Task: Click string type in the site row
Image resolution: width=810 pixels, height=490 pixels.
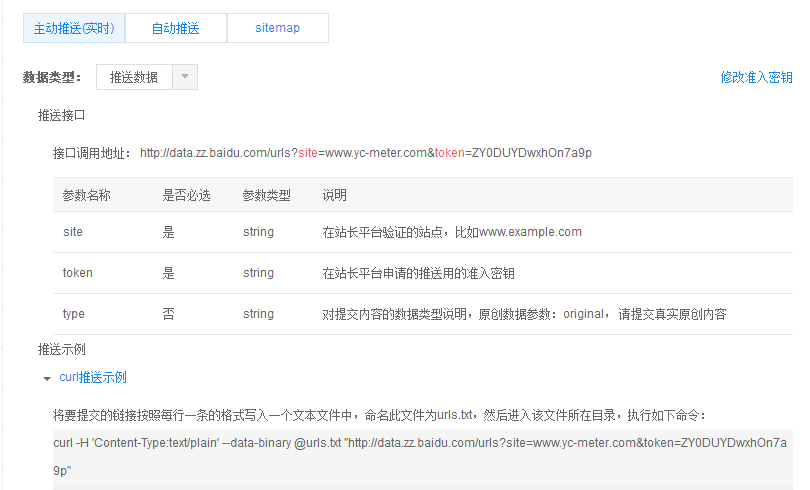Action: (258, 232)
